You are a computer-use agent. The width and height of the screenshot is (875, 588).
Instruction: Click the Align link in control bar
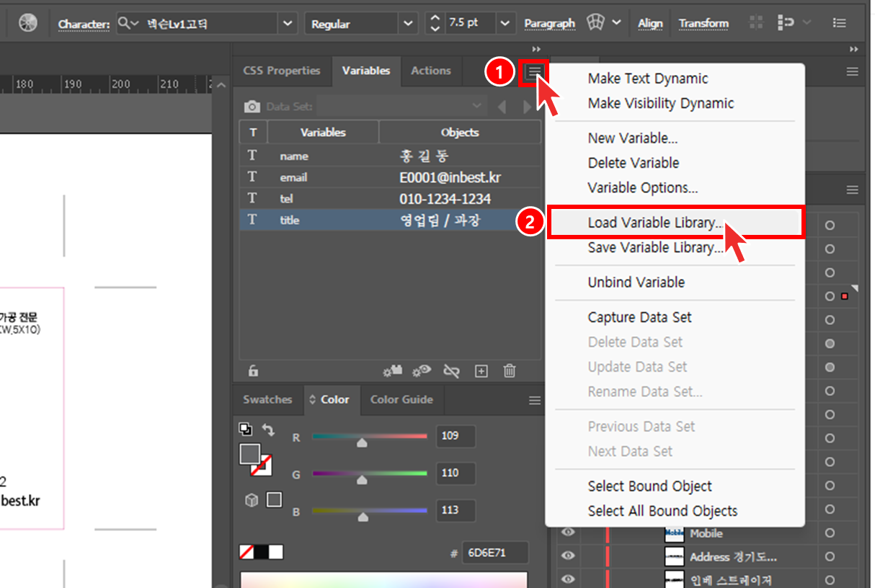tap(650, 24)
